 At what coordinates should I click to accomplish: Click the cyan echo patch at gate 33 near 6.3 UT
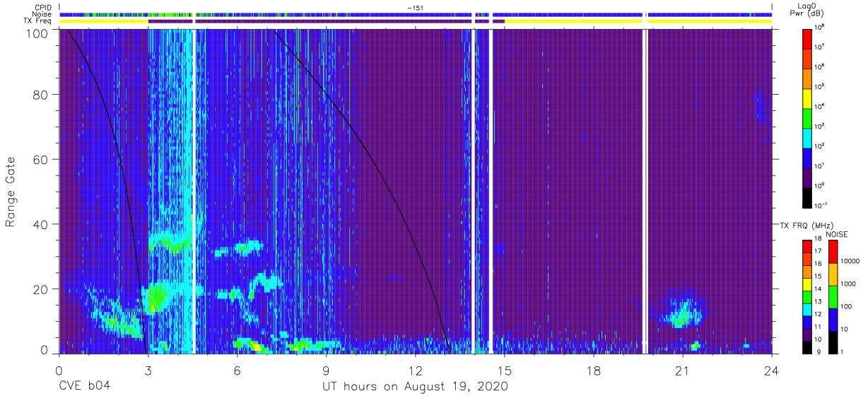coord(247,248)
